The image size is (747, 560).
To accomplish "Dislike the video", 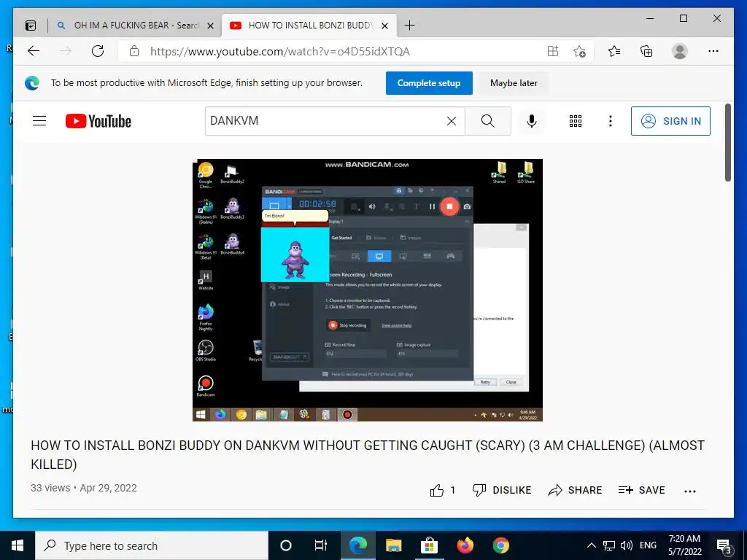I will pyautogui.click(x=502, y=490).
